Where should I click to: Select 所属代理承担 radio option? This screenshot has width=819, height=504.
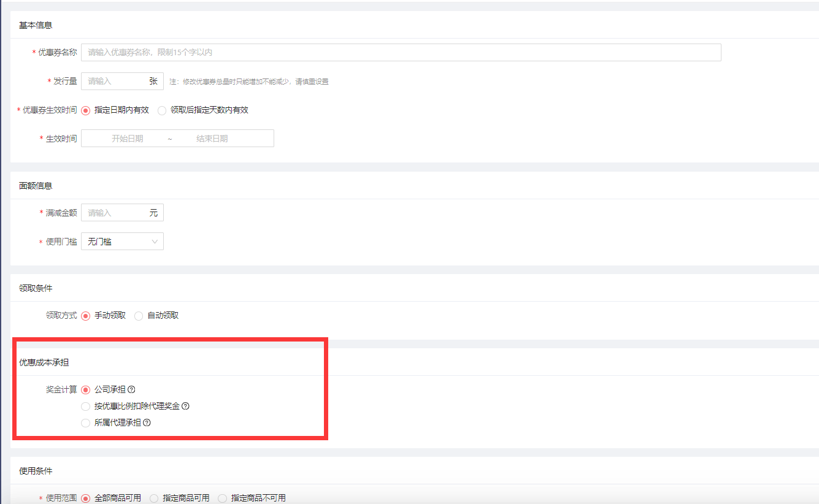(86, 422)
